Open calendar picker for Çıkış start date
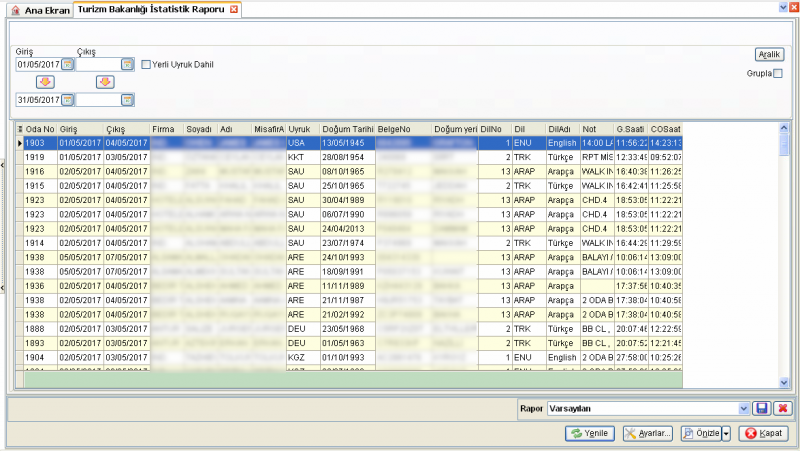This screenshot has width=800, height=451. (127, 64)
